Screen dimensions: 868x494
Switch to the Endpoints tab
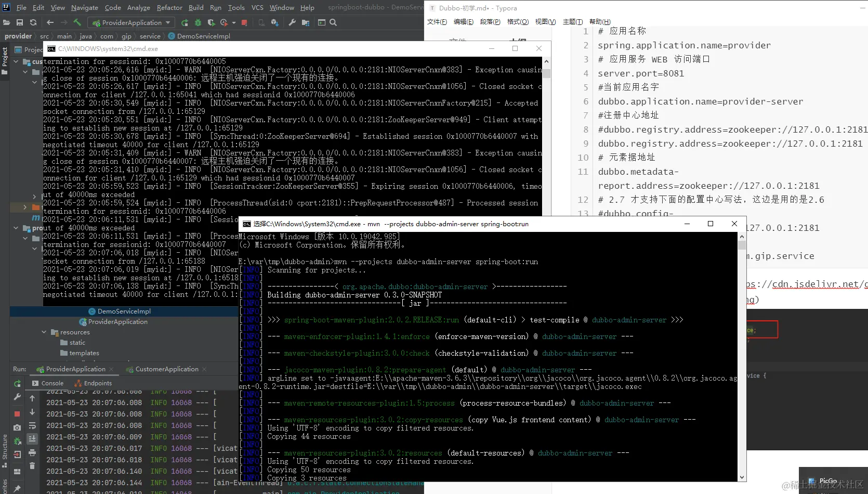pos(93,383)
